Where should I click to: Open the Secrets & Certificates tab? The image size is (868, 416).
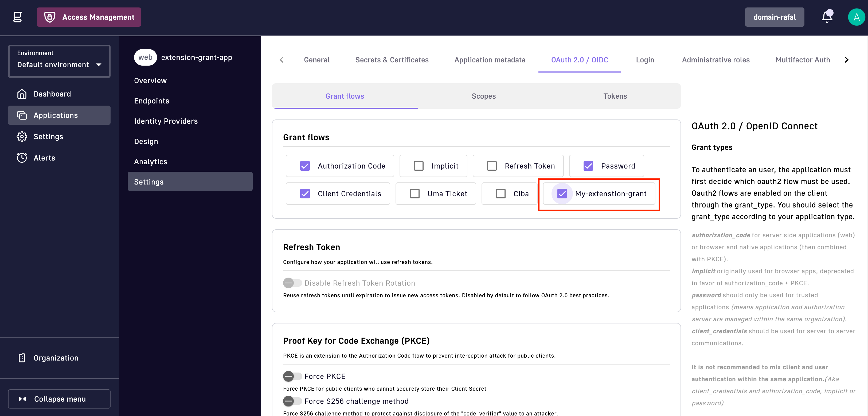(x=392, y=60)
